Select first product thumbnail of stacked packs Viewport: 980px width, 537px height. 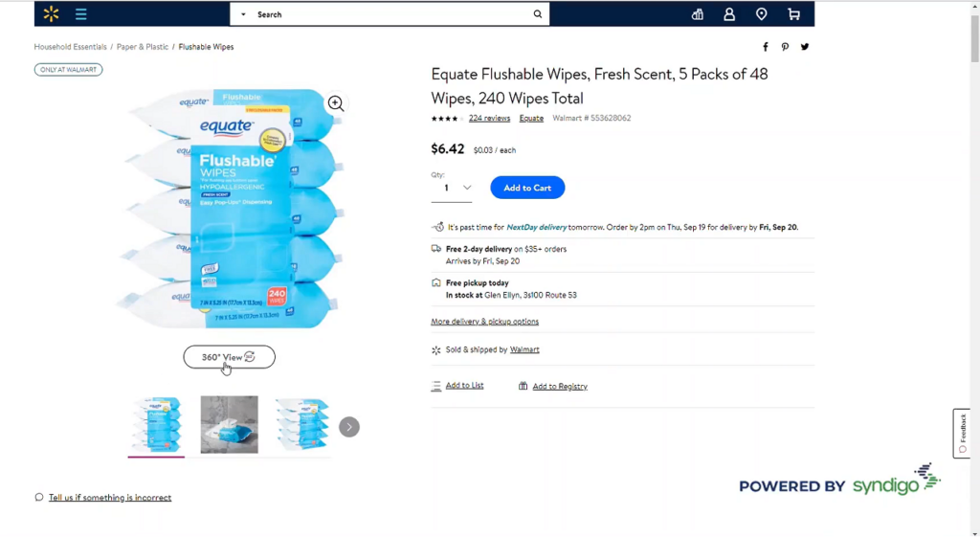(156, 424)
